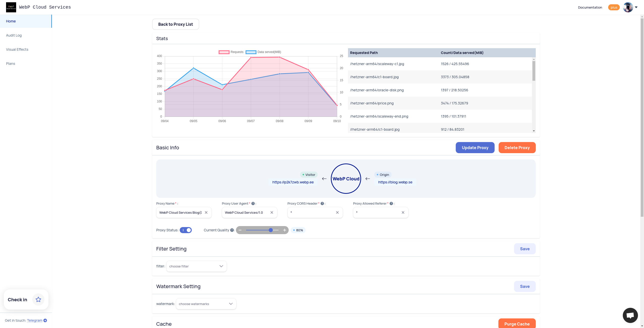Click Update Proxy button
This screenshot has height=328, width=644.
pos(475,148)
